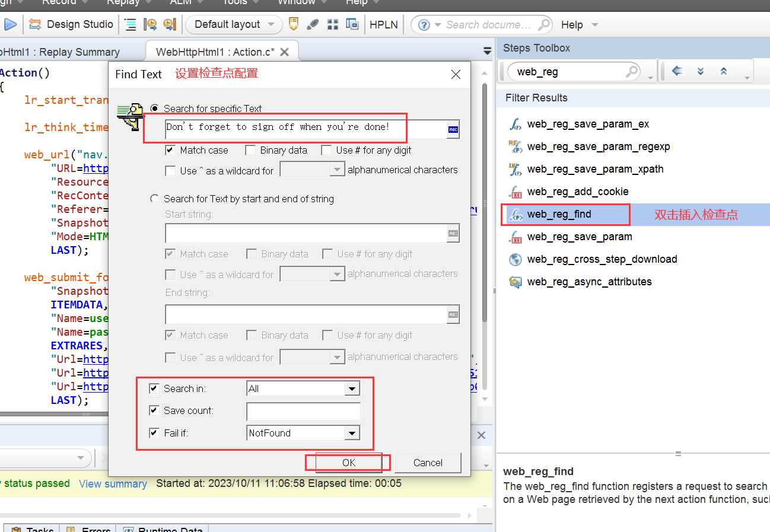Click the double down-chevron expand icon

coord(701,72)
